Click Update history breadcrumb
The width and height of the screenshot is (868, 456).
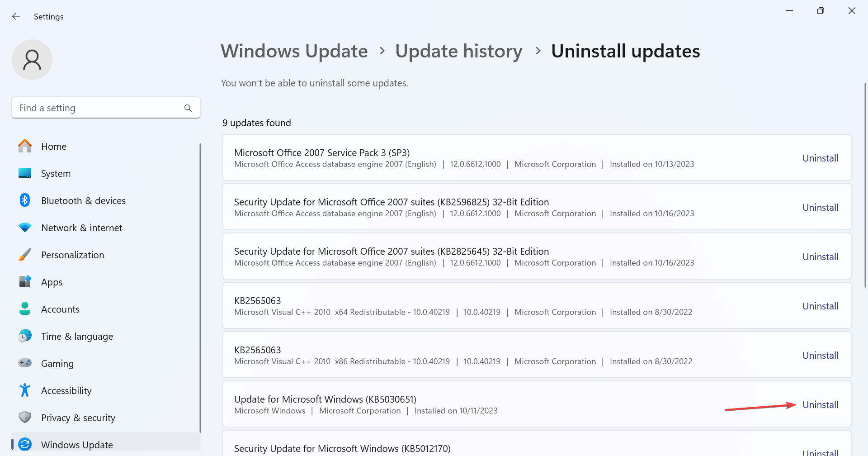click(459, 51)
